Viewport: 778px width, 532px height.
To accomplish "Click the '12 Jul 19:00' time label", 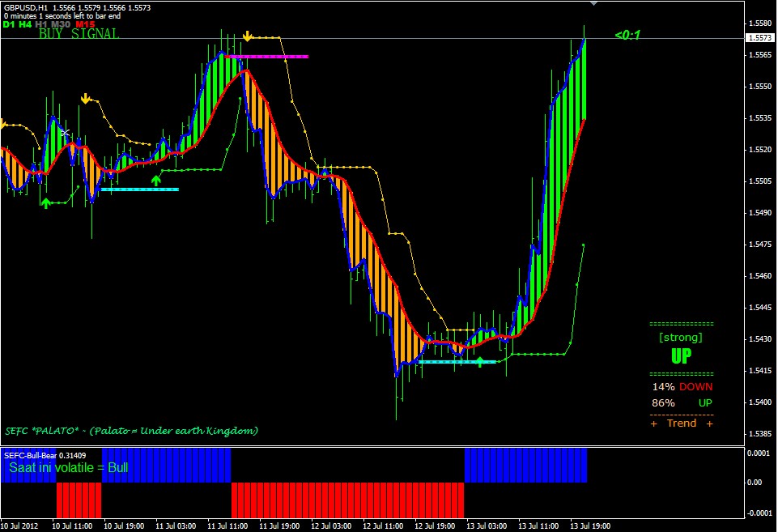I will [435, 526].
